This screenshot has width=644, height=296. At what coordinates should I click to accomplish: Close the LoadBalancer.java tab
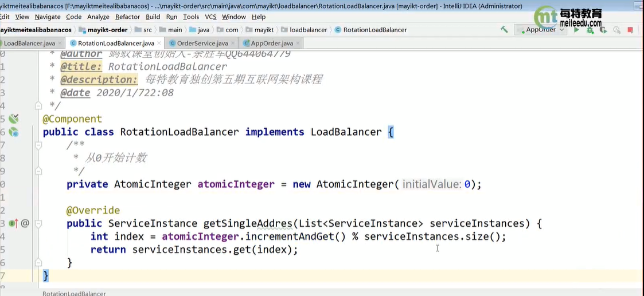[60, 43]
